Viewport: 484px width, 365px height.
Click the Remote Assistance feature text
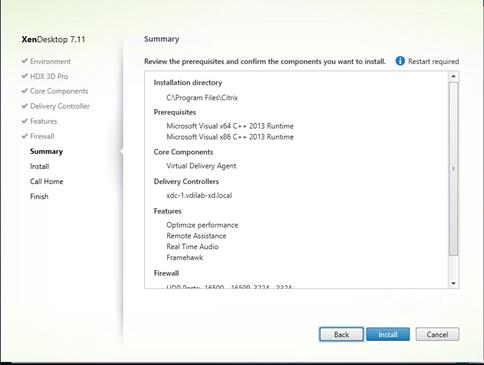click(x=196, y=236)
